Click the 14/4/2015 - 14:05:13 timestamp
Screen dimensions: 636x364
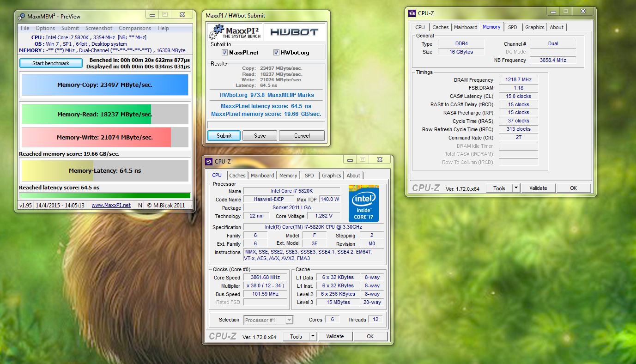[60, 205]
